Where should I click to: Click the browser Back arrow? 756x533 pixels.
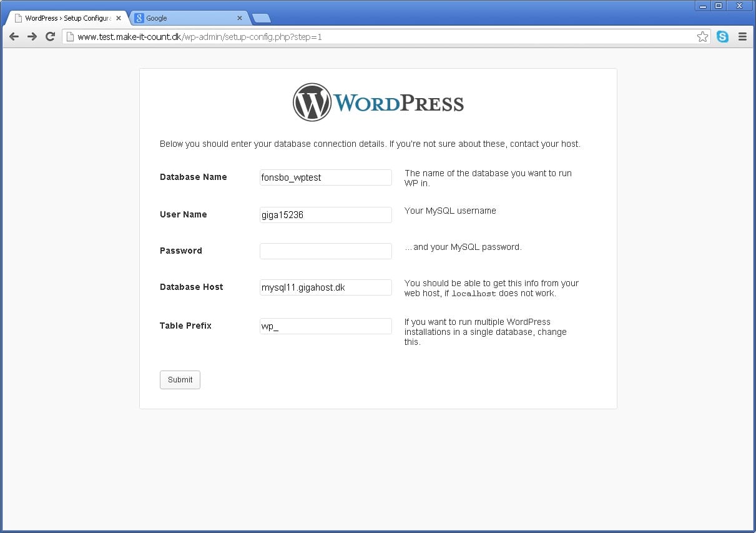tap(14, 37)
